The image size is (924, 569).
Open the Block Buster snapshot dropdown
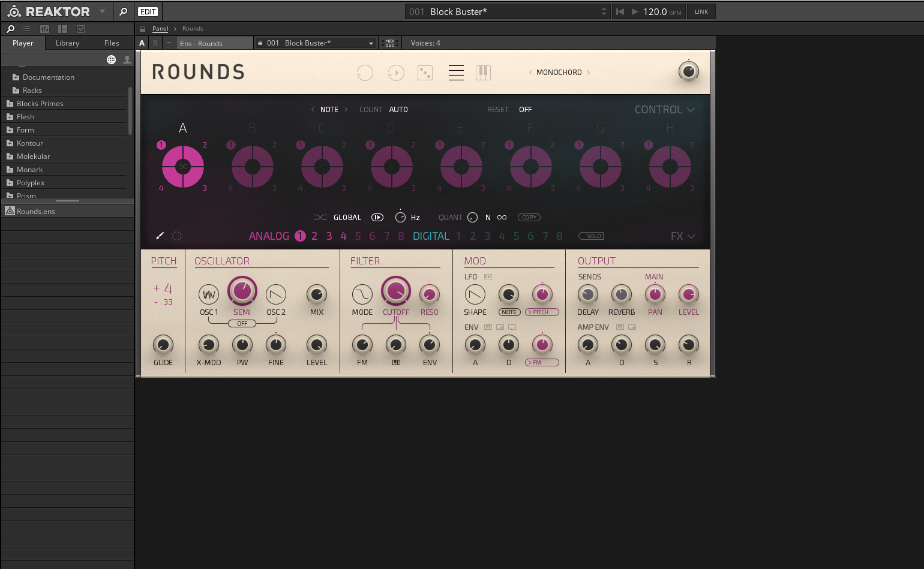point(316,43)
